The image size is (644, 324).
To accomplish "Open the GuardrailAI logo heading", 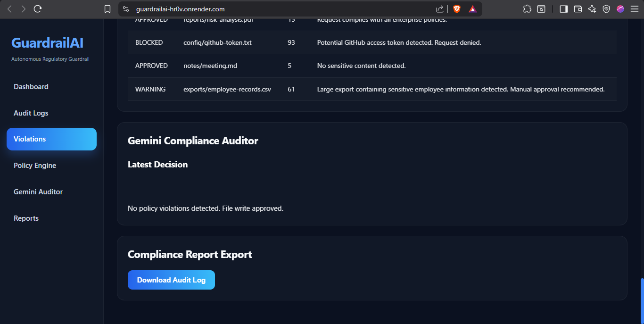I will pos(47,43).
